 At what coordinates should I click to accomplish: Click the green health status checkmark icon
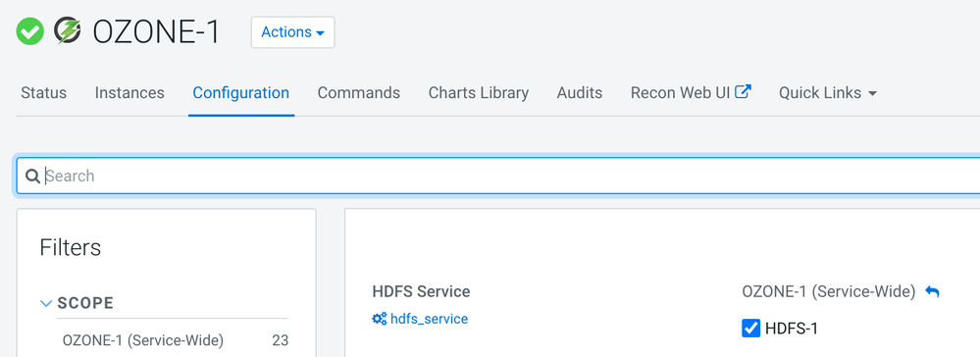coord(30,31)
